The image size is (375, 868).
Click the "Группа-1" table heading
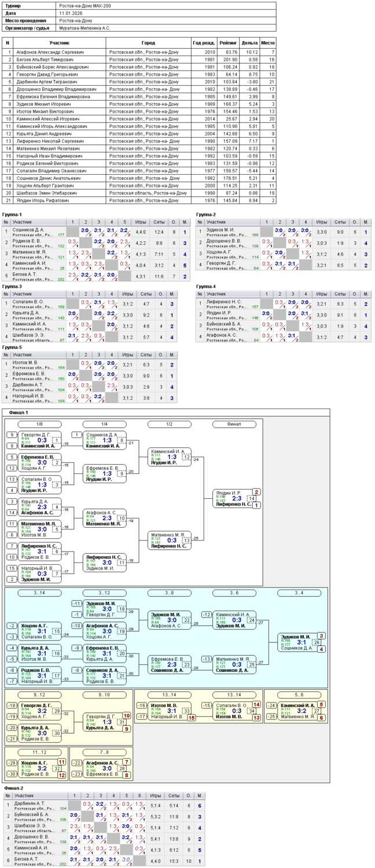coord(12,215)
